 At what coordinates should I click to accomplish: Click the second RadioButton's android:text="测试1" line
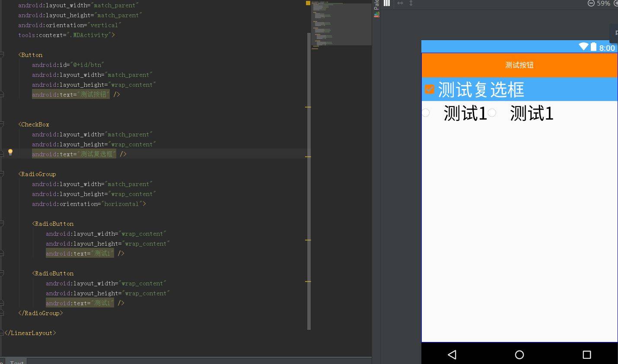click(85, 303)
